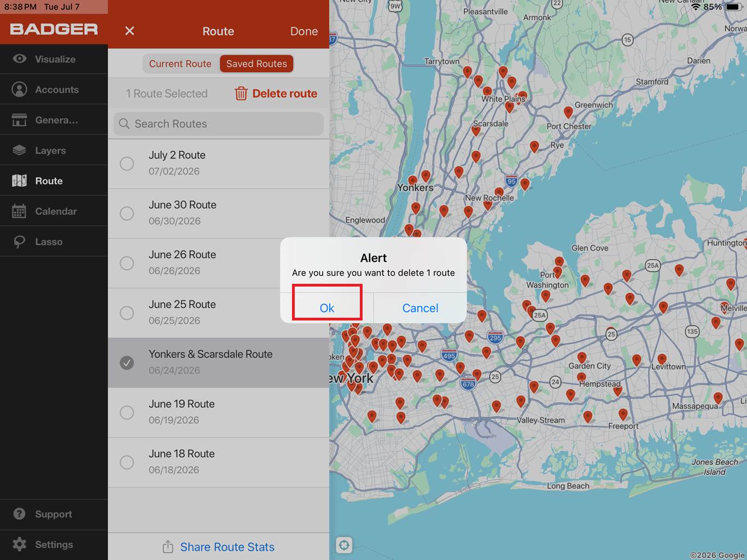Click the 8:38 PM clock

coord(20,7)
